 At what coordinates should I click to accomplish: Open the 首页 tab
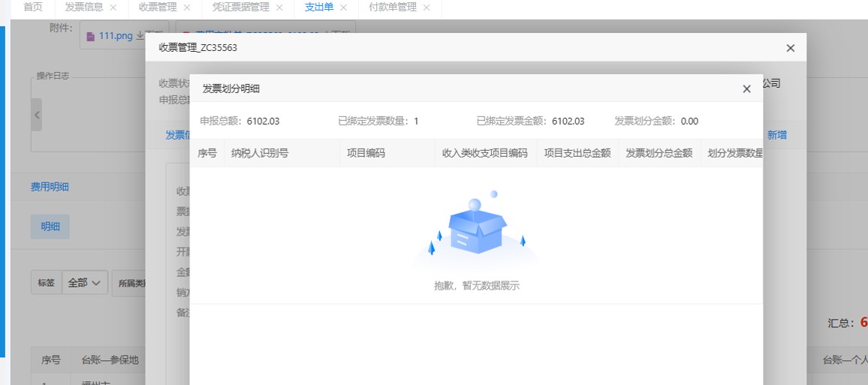point(32,8)
